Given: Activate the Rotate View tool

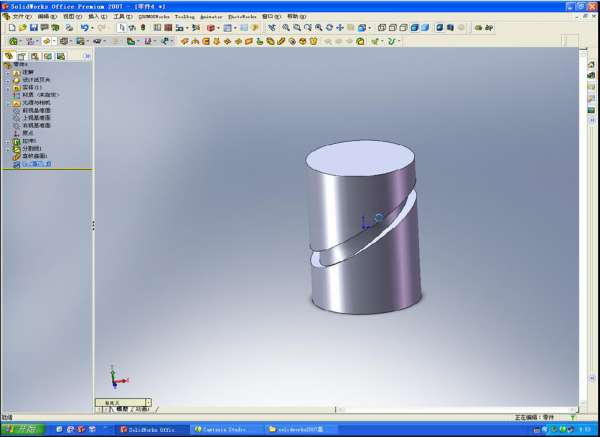Looking at the screenshot, I should pyautogui.click(x=330, y=28).
